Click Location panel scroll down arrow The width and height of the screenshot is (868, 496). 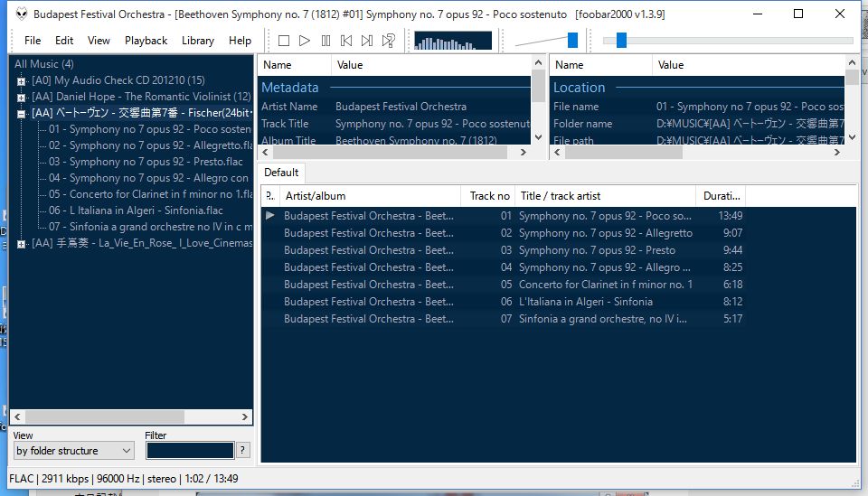point(852,137)
